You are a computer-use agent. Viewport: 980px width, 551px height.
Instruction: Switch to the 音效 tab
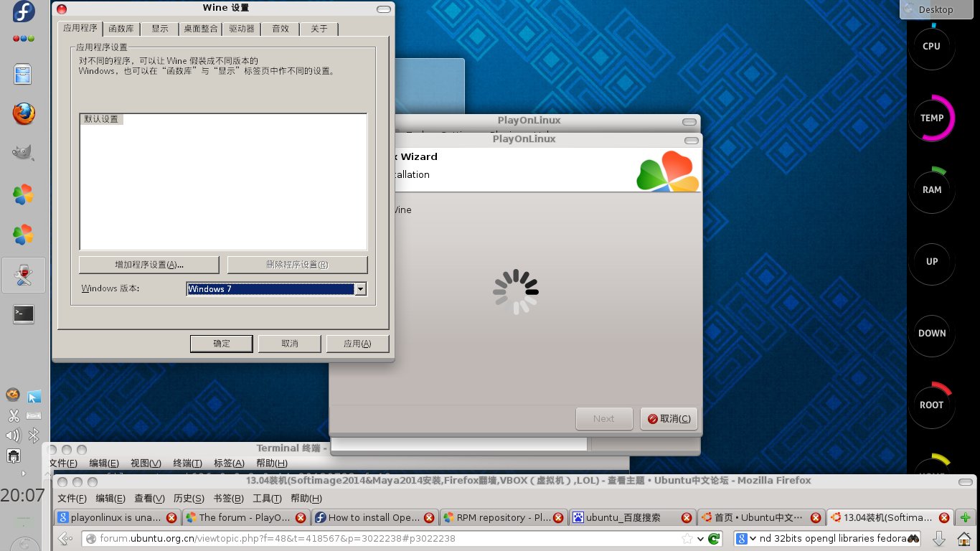pyautogui.click(x=280, y=29)
